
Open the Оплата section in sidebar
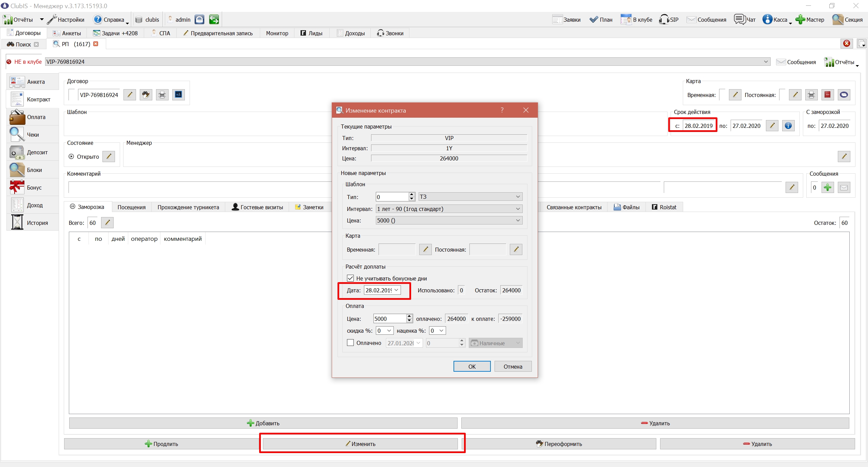click(33, 117)
